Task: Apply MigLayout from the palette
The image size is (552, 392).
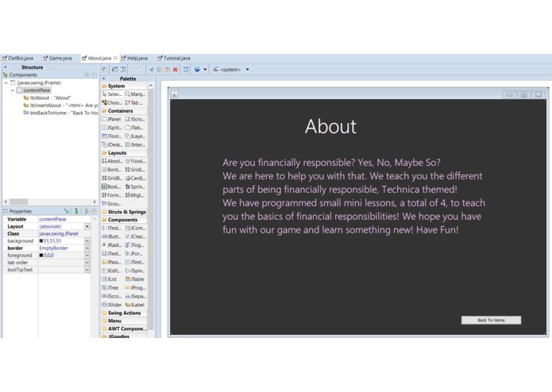Action: (135, 195)
